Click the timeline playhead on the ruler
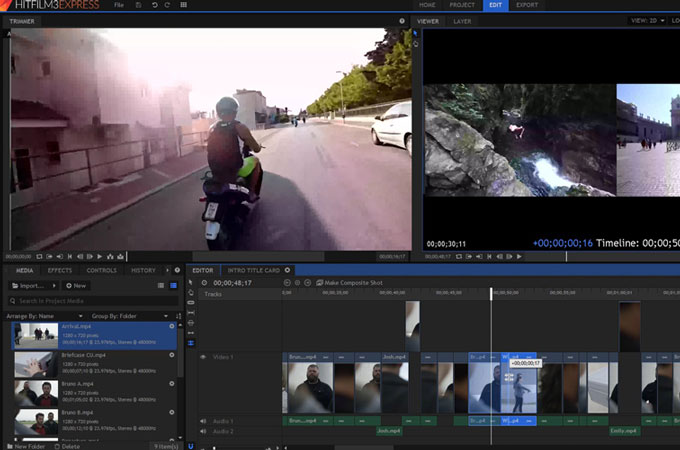This screenshot has width=680, height=450. tap(491, 293)
